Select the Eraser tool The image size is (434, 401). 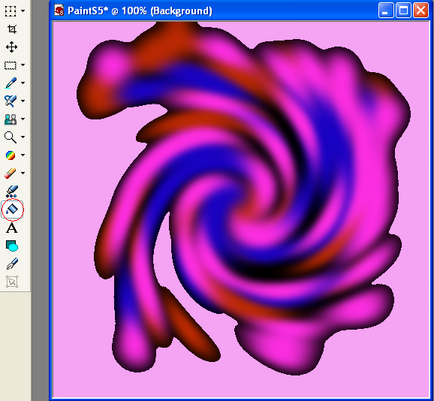[10, 173]
